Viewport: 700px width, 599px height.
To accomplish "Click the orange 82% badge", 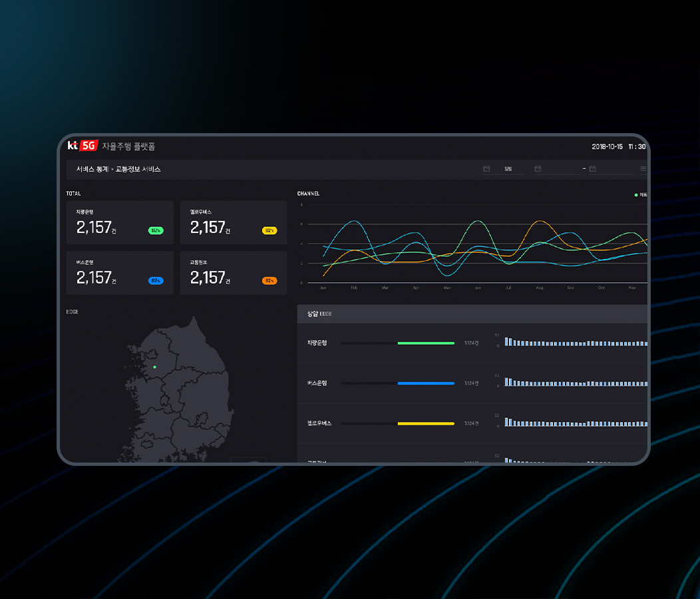I will pos(269,280).
